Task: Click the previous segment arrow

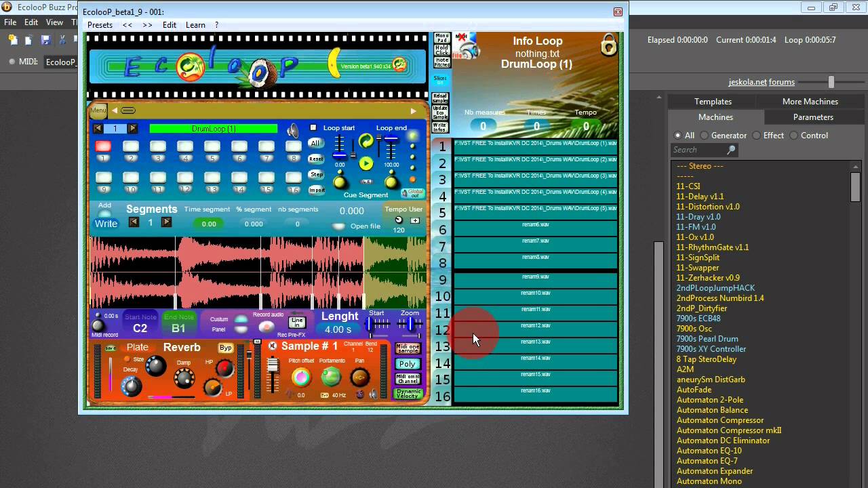Action: 134,222
